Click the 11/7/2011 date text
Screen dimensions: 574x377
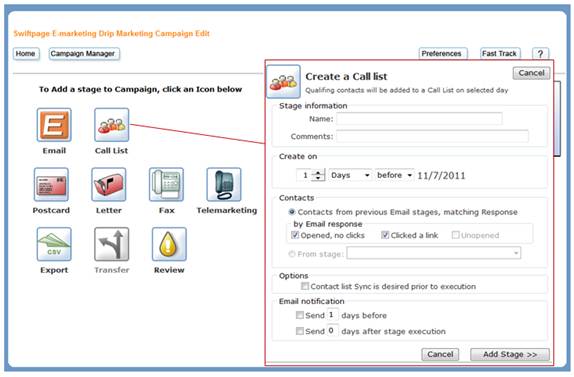coord(441,176)
